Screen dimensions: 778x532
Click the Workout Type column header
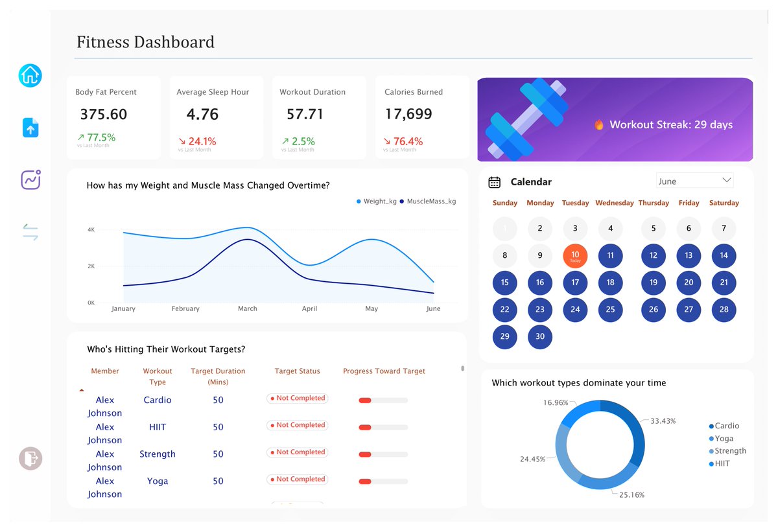[158, 376]
